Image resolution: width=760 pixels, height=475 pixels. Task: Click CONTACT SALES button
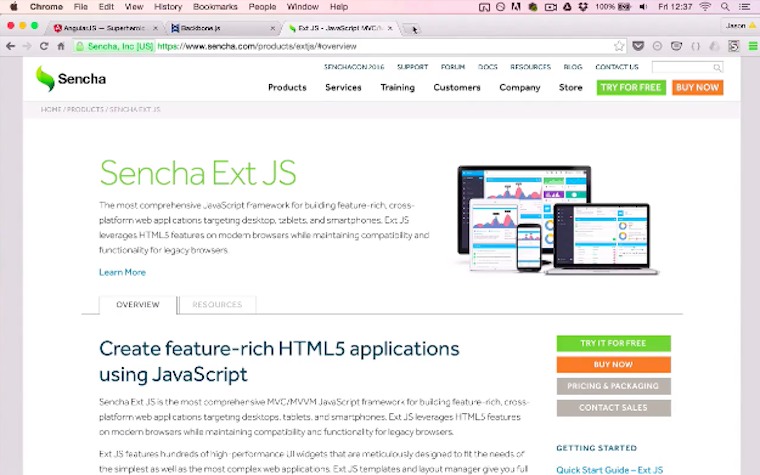pos(613,408)
